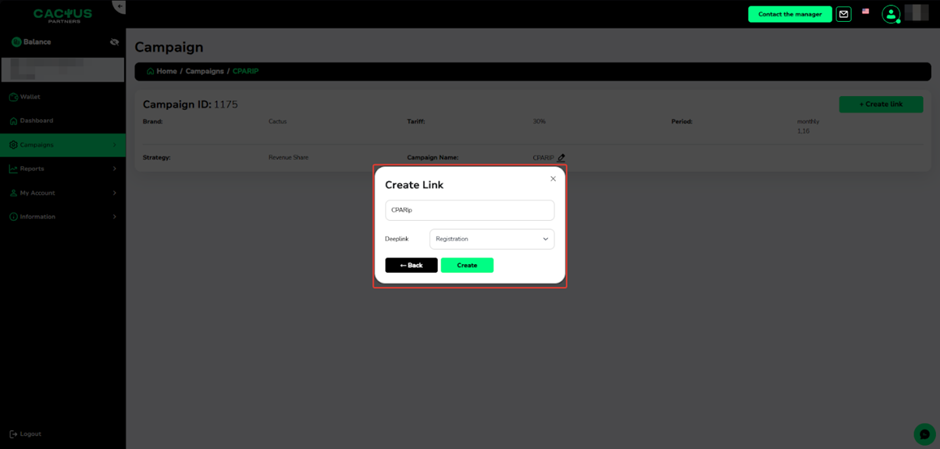Expand the Reports sidebar menu
This screenshot has width=940, height=449.
pos(62,169)
